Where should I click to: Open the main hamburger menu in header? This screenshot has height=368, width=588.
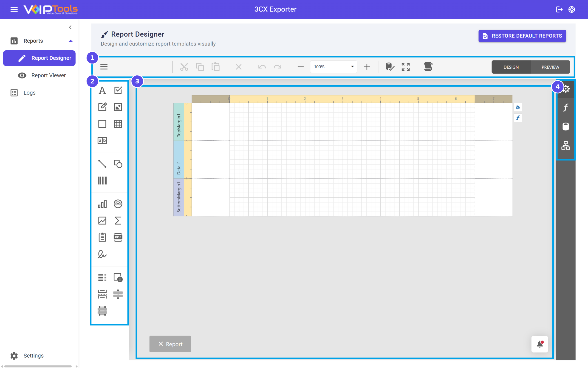click(x=14, y=9)
